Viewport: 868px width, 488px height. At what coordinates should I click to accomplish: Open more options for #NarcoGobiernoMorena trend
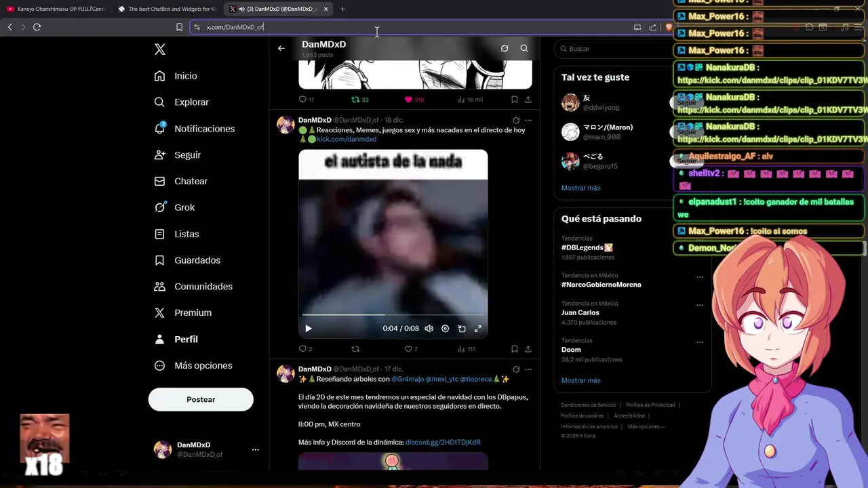pos(700,277)
